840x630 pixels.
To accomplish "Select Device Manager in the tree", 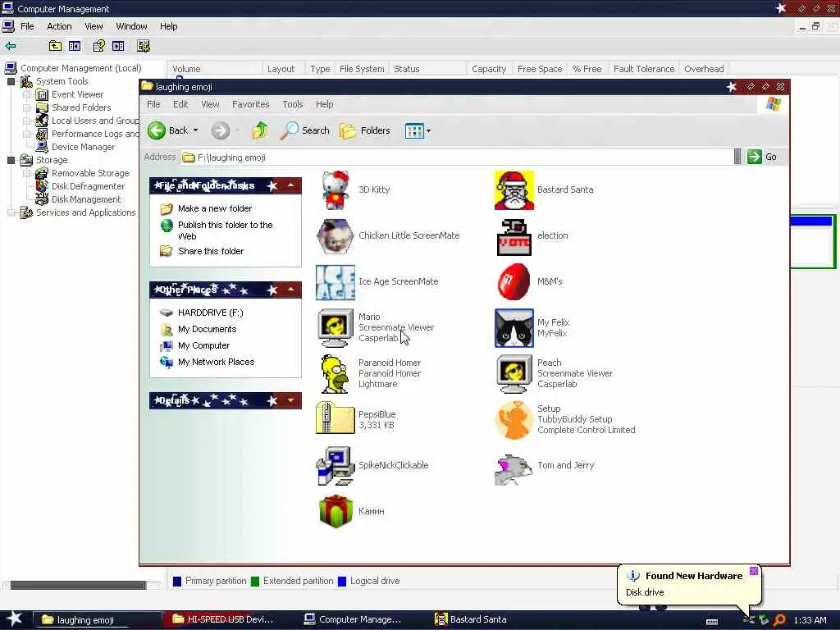I will tap(83, 147).
